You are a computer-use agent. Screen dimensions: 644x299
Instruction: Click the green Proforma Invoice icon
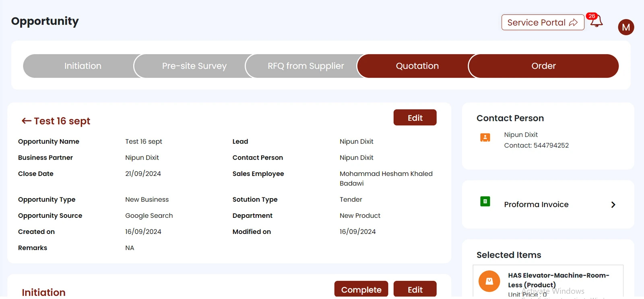485,201
